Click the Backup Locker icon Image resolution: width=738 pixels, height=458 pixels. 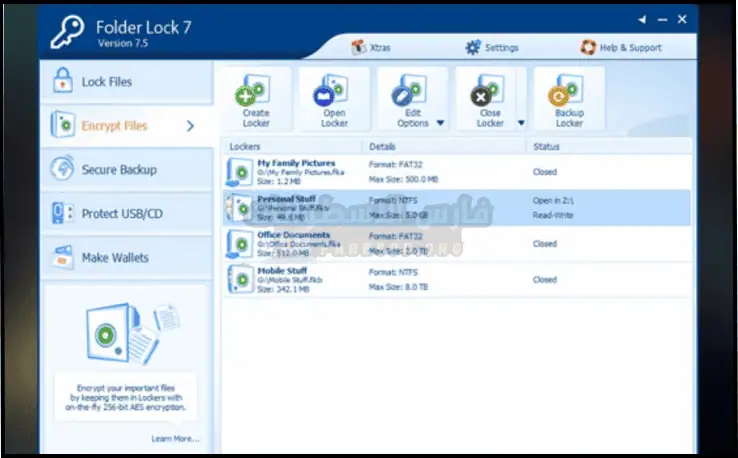568,93
